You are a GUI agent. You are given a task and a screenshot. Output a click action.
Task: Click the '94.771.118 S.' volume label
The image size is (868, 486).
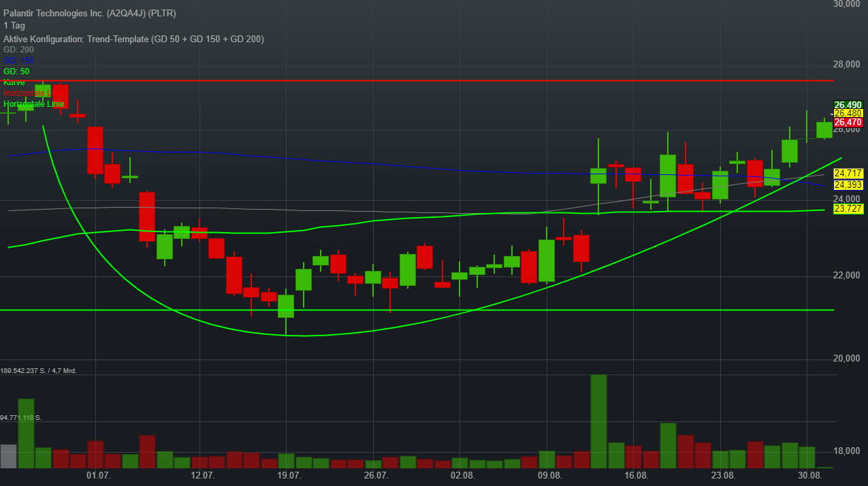coord(21,417)
